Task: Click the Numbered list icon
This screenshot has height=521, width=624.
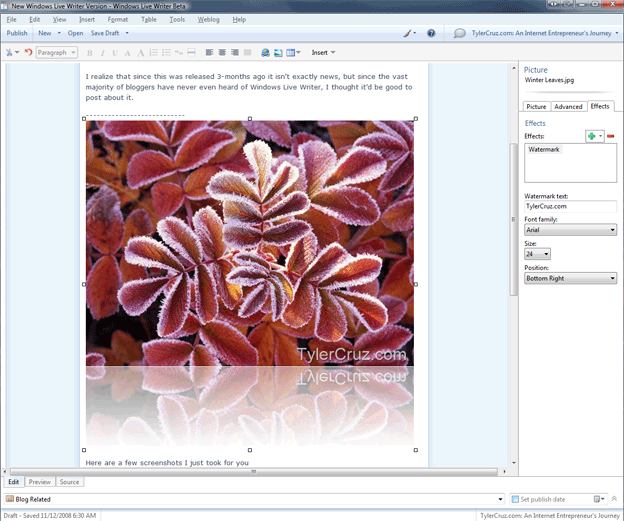Action: [154, 53]
